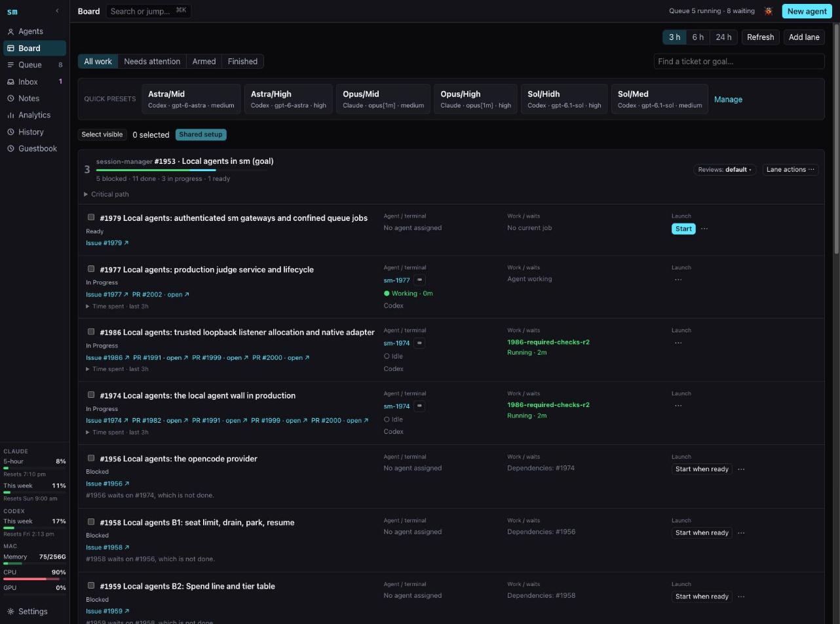Open terminal icon for #1986 row's sm-1974
The width and height of the screenshot is (840, 624).
click(419, 343)
